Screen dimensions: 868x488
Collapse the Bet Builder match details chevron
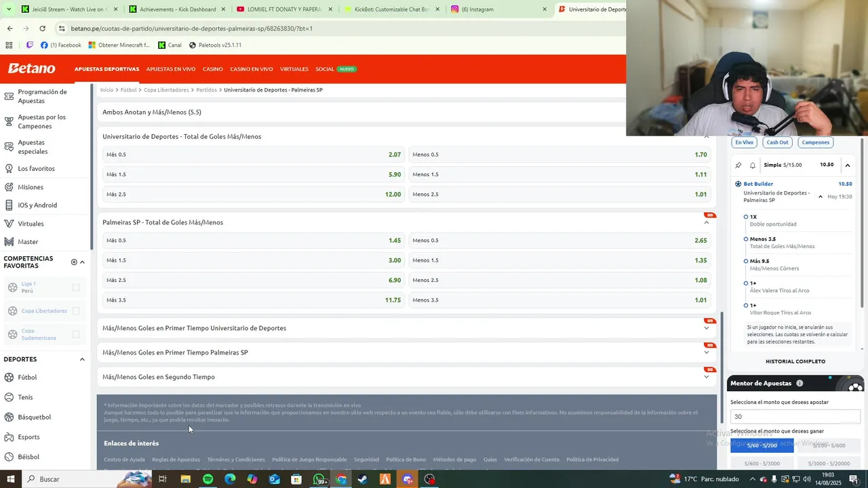click(821, 197)
